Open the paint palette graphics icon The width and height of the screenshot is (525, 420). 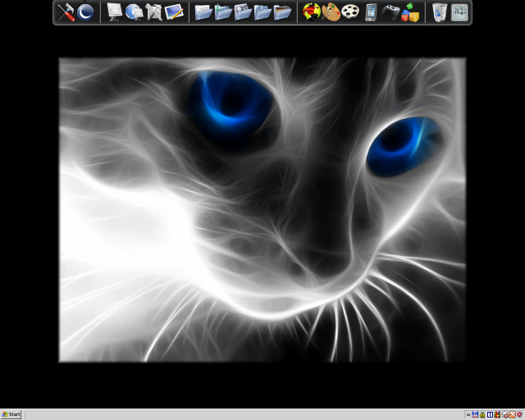click(x=331, y=12)
